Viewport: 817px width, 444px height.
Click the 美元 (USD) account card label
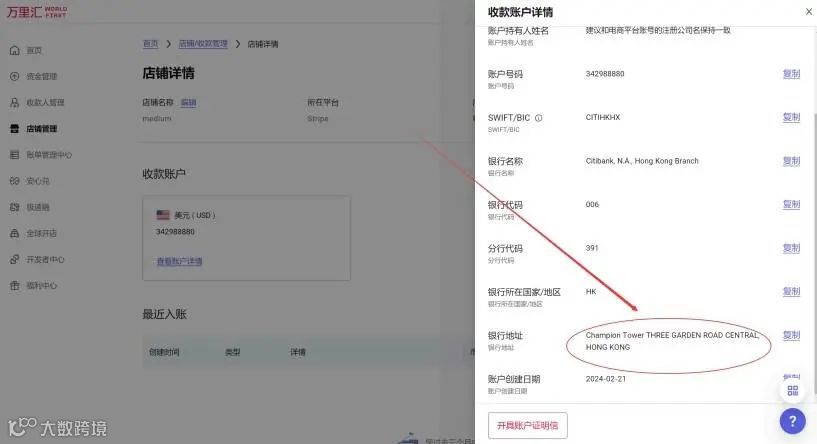(194, 215)
